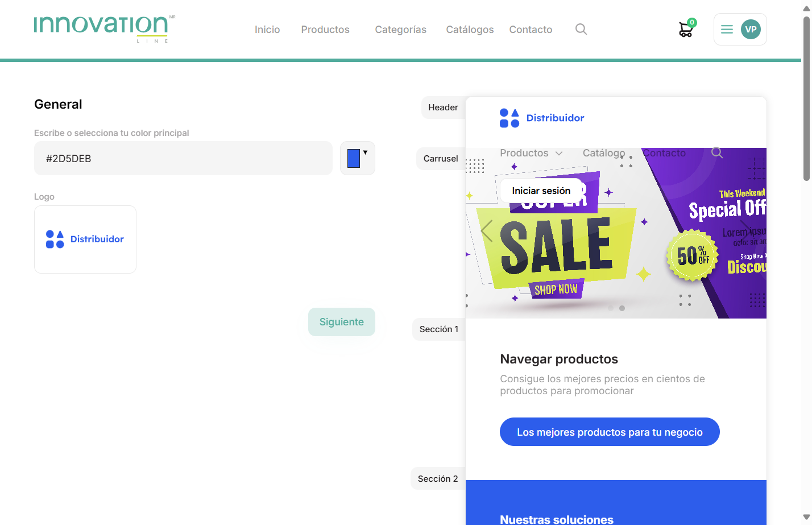Screen dimensions: 812x525
Task: Click the Navegar productos heading
Action: 559,359
